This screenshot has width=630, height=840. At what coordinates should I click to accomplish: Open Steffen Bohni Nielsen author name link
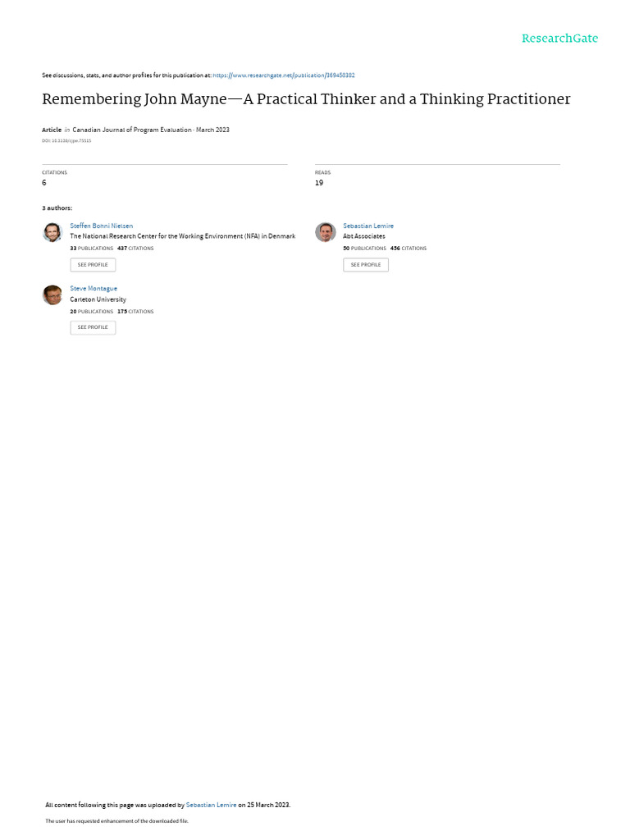click(101, 226)
